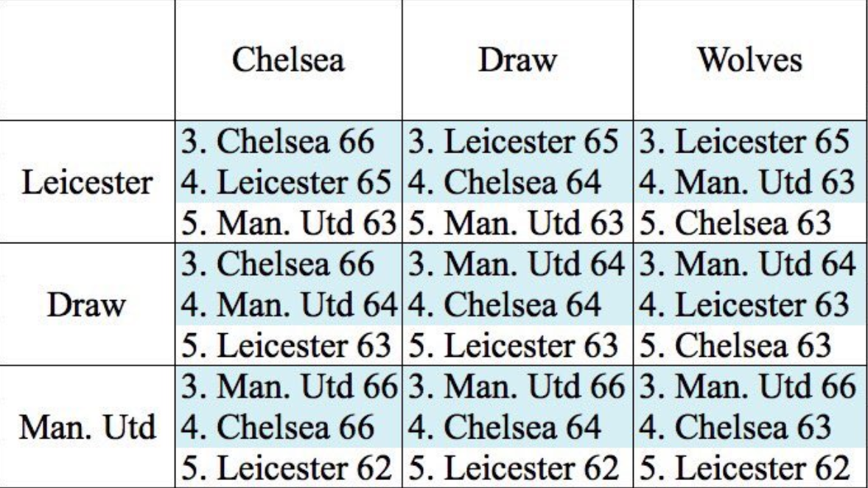Click '5. Leicester 62' in bottom Draw column
The width and height of the screenshot is (868, 488).
[x=513, y=468]
